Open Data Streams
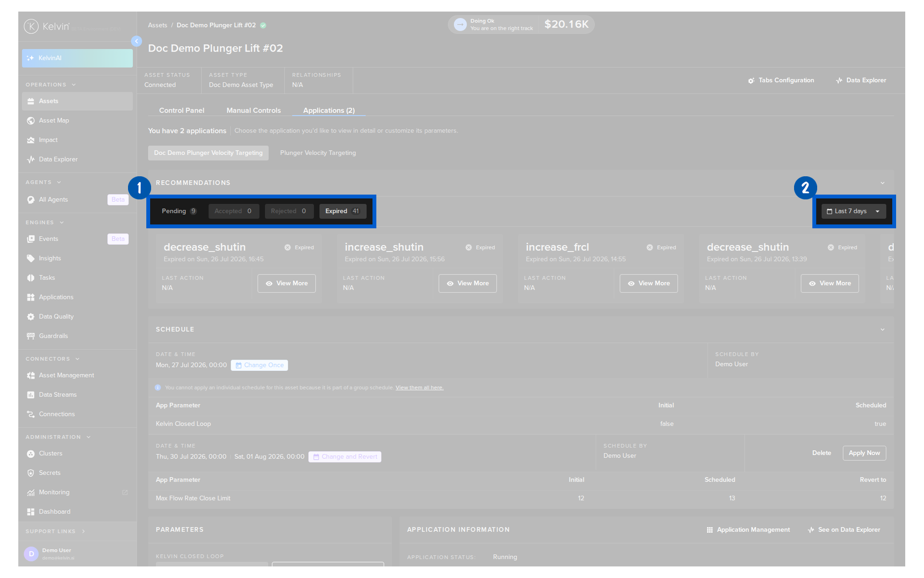The width and height of the screenshot is (924, 578). (x=77, y=394)
